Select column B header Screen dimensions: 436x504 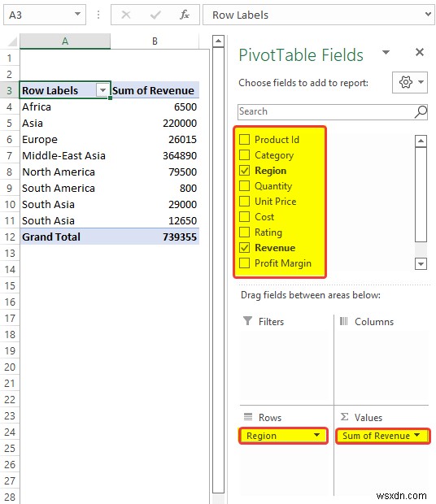[155, 41]
